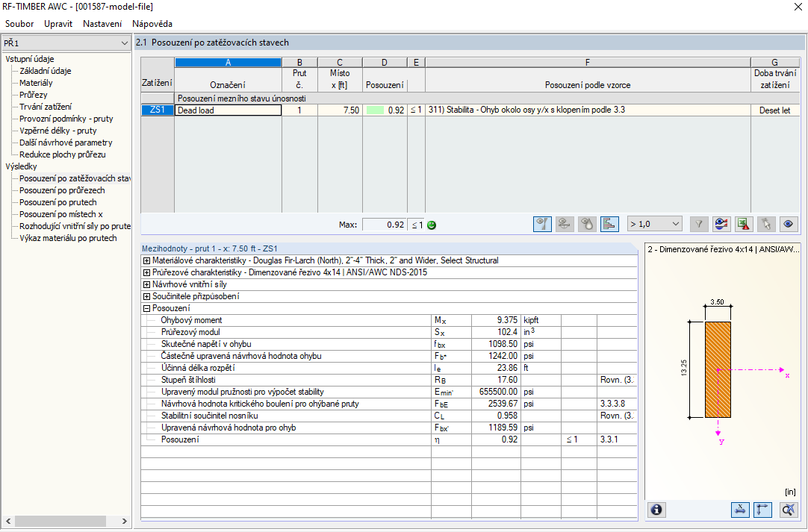Click the Vstupní údaje tree heading
The height and width of the screenshot is (532, 808).
point(30,59)
